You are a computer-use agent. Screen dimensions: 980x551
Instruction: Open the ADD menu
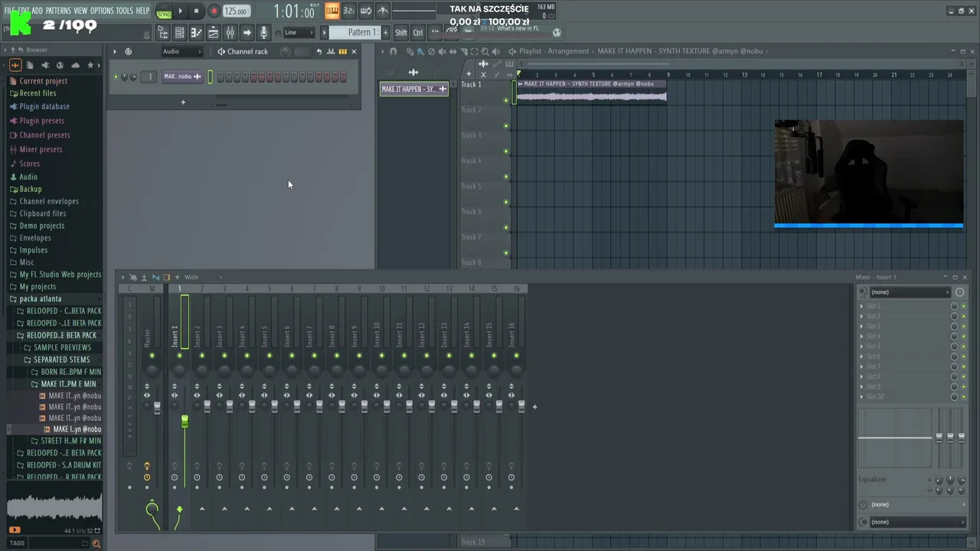(x=37, y=11)
